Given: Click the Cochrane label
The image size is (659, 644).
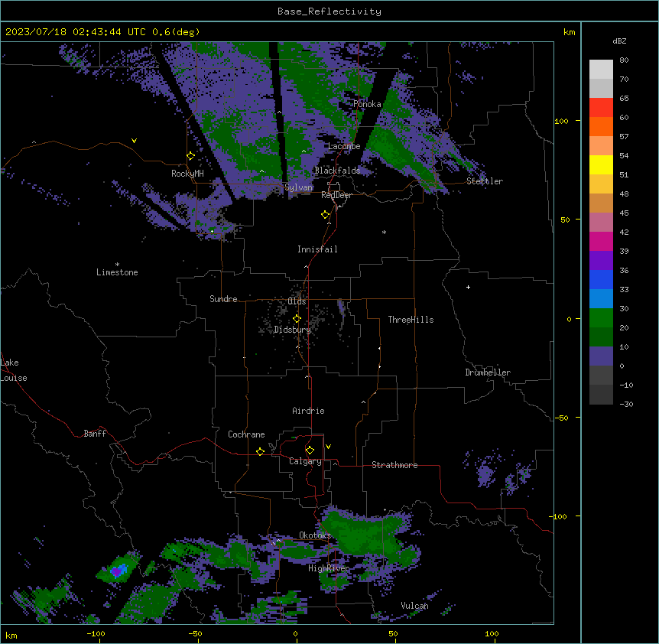Looking at the screenshot, I should pos(246,434).
